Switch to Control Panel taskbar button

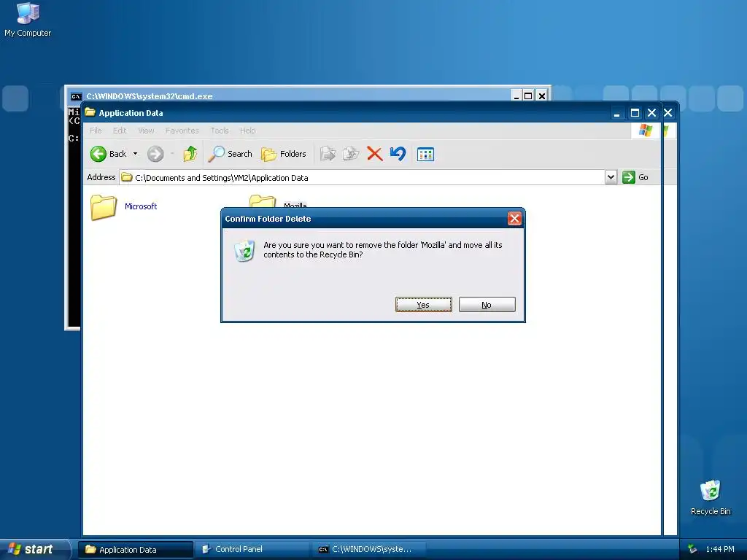(252, 550)
